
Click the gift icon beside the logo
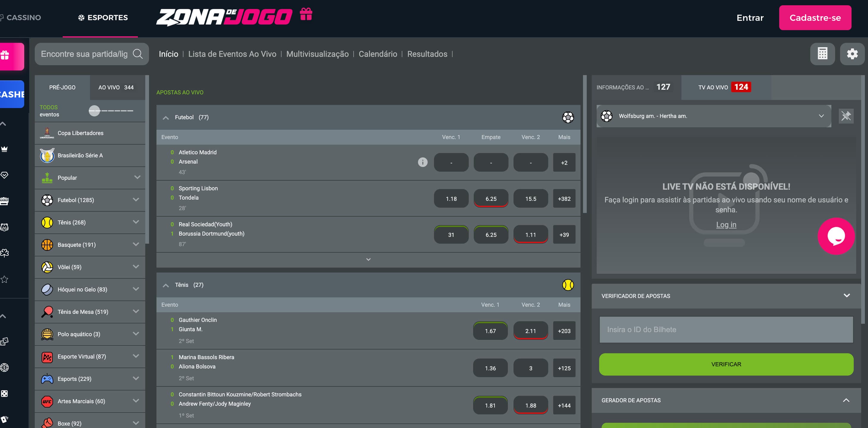point(306,15)
